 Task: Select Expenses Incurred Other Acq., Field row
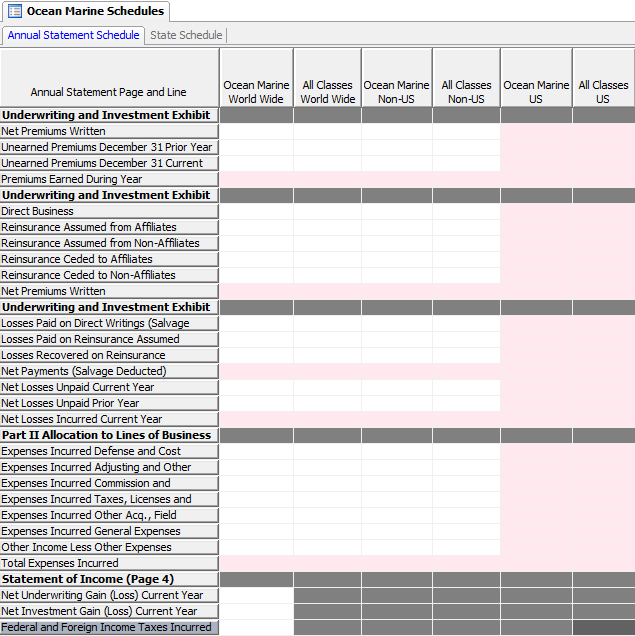(x=109, y=515)
